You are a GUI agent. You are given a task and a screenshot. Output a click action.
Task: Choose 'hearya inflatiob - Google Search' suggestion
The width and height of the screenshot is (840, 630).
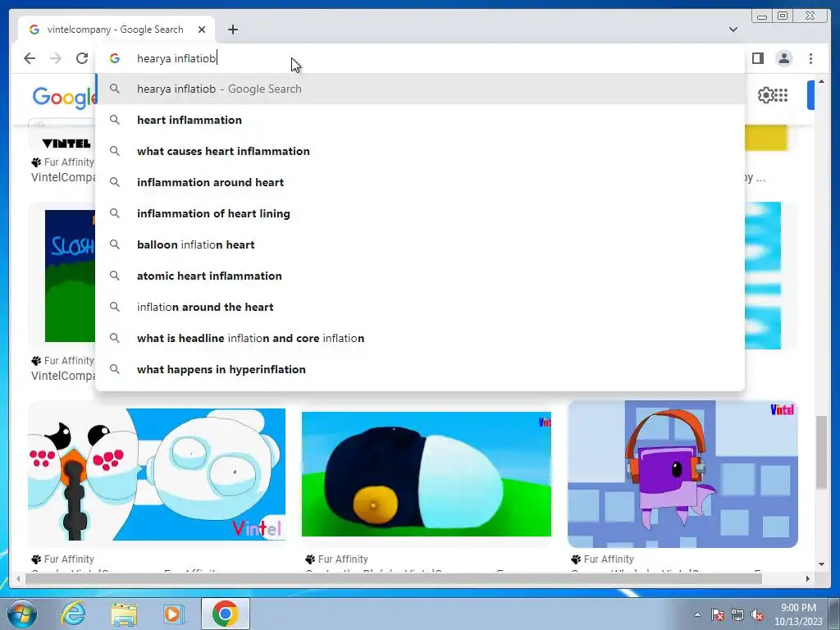tap(420, 89)
